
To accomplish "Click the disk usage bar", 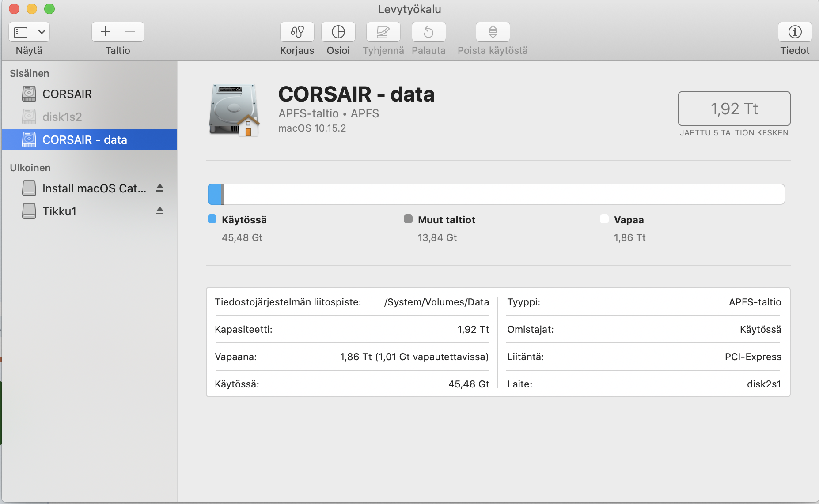I will tap(496, 194).
